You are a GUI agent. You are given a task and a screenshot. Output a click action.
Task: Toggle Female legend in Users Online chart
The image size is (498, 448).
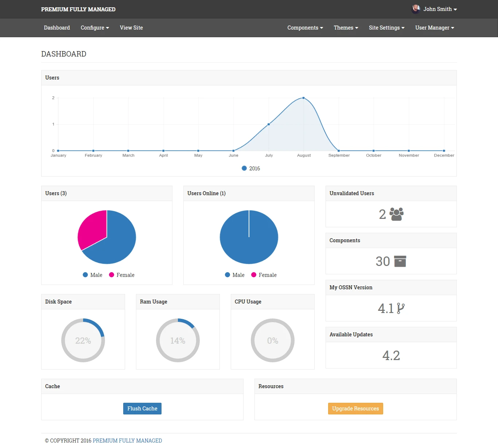(264, 275)
